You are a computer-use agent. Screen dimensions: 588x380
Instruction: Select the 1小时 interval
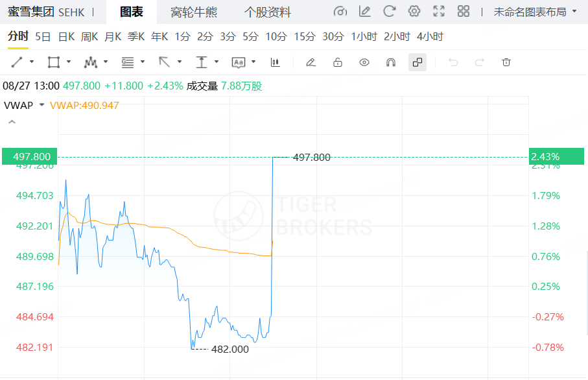364,37
